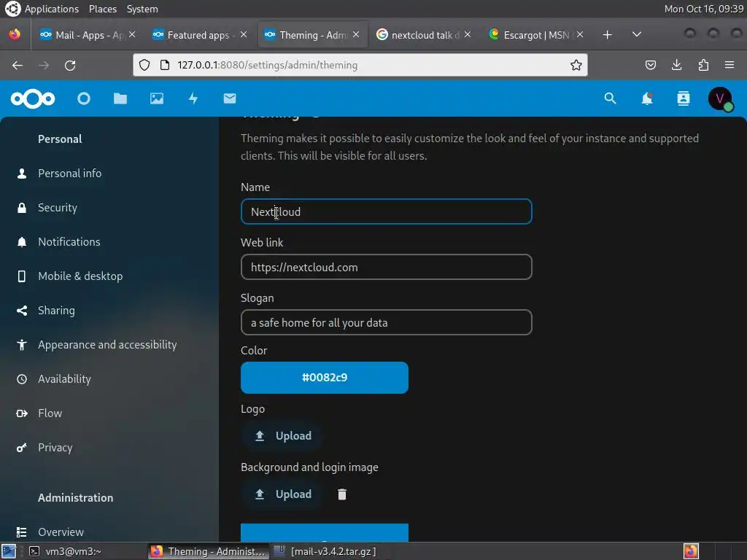Focus the Slogan input field

[x=387, y=322]
